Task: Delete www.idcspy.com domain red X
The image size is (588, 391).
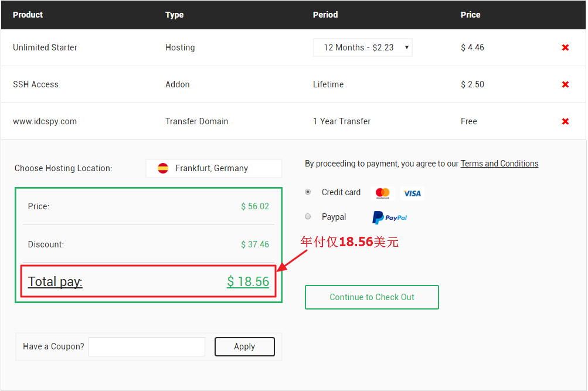Action: [565, 121]
